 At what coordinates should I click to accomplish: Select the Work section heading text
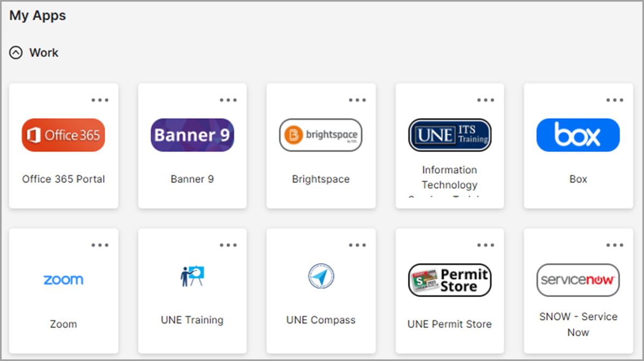click(x=44, y=53)
